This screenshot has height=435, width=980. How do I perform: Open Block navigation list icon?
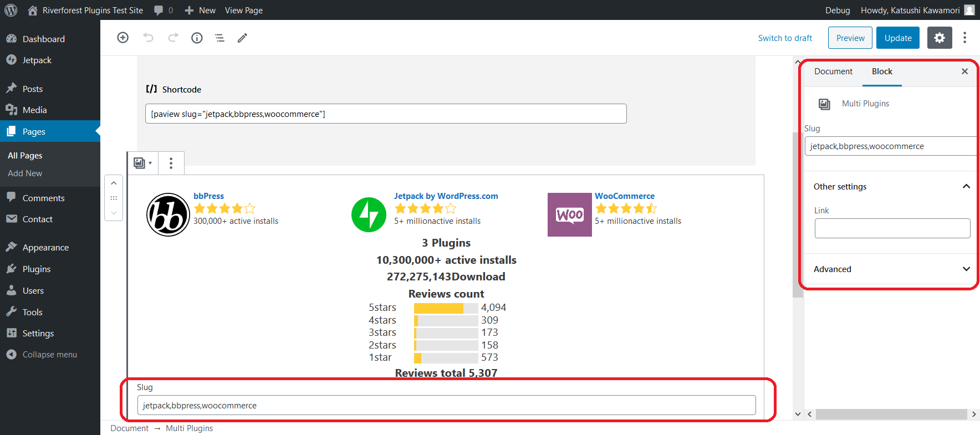point(220,38)
